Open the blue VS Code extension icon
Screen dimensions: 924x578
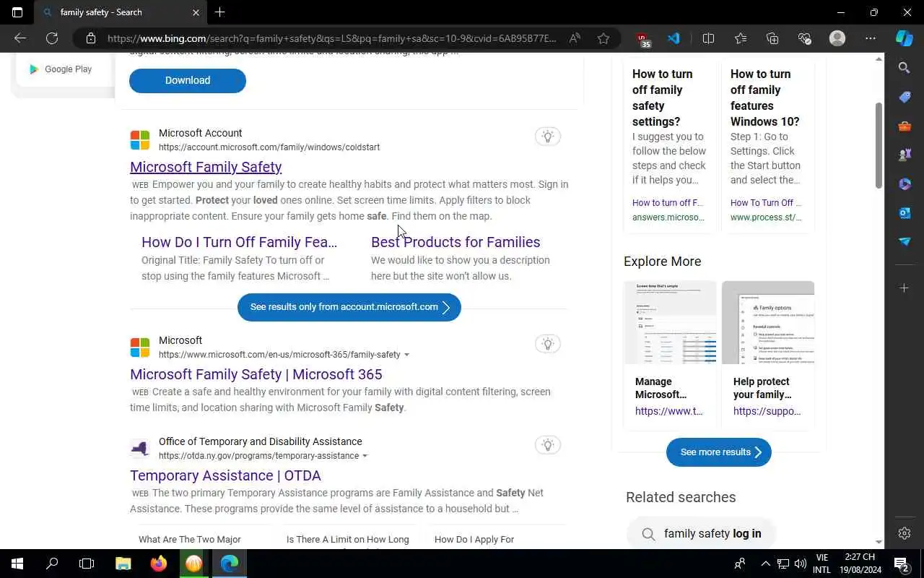[x=674, y=38]
